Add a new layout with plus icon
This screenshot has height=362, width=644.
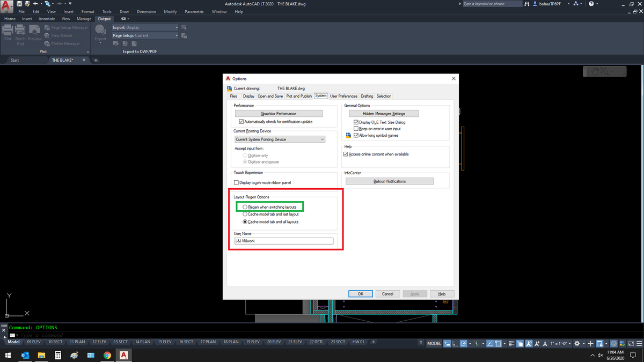[x=374, y=342]
